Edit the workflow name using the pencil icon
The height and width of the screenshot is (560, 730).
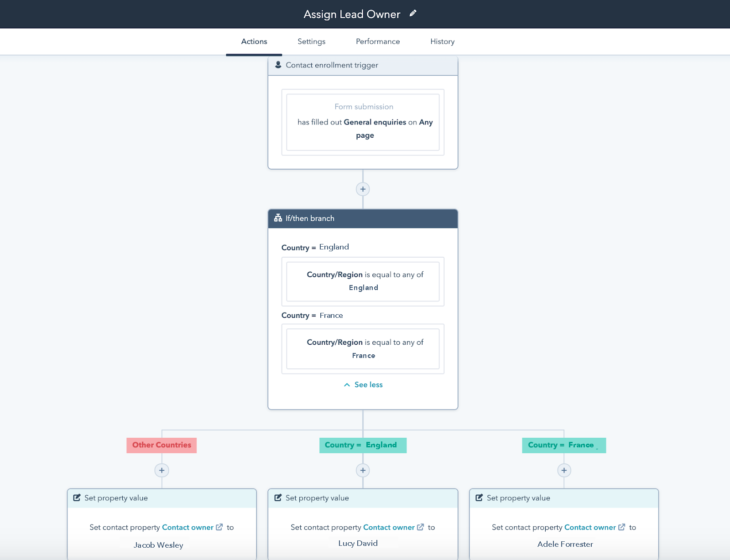412,13
